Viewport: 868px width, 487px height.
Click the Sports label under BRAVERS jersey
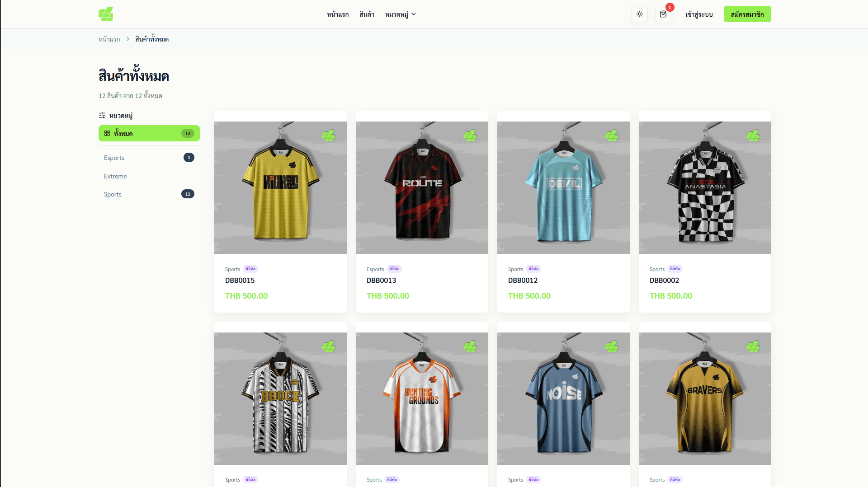tap(657, 480)
